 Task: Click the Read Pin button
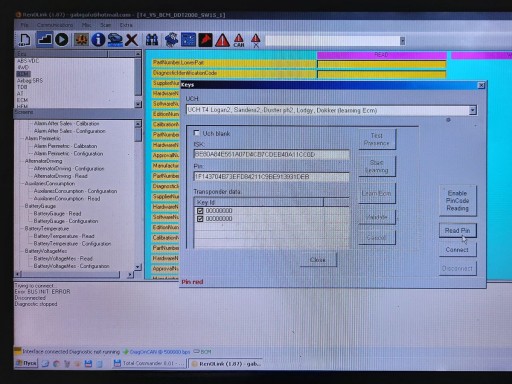pyautogui.click(x=458, y=230)
